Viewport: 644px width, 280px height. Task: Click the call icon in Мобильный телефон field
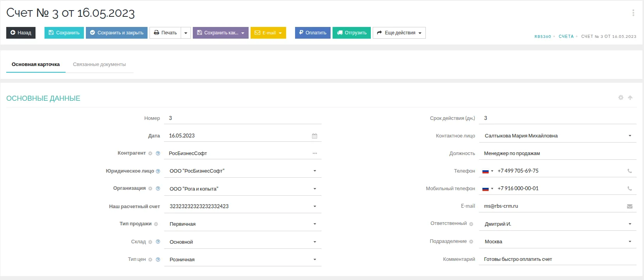[x=630, y=189]
